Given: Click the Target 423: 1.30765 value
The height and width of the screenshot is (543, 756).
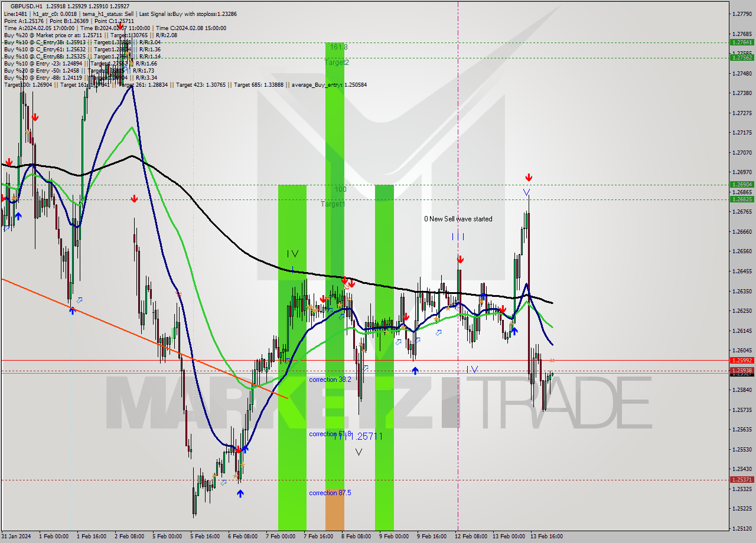Looking at the screenshot, I should click(x=202, y=85).
